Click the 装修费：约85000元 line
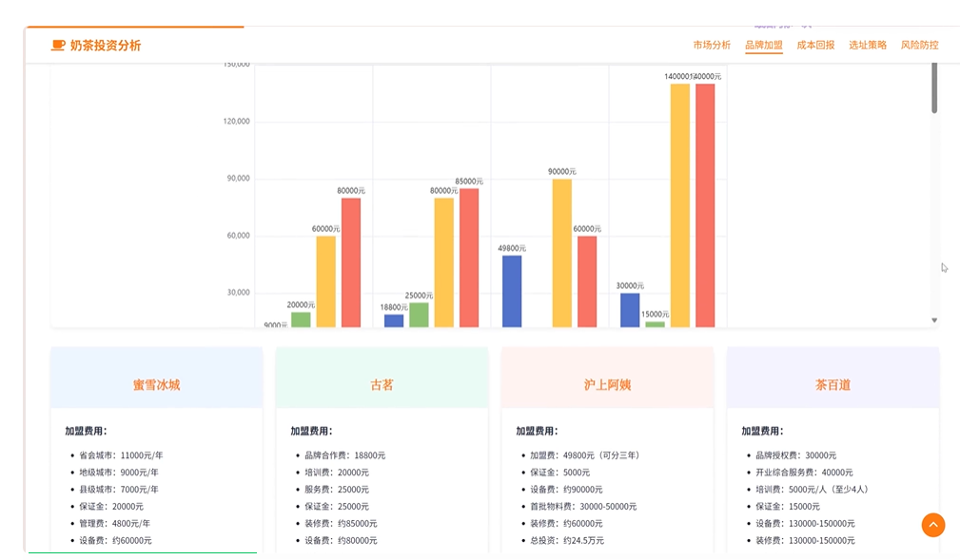Image resolution: width=960 pixels, height=560 pixels. [x=341, y=524]
